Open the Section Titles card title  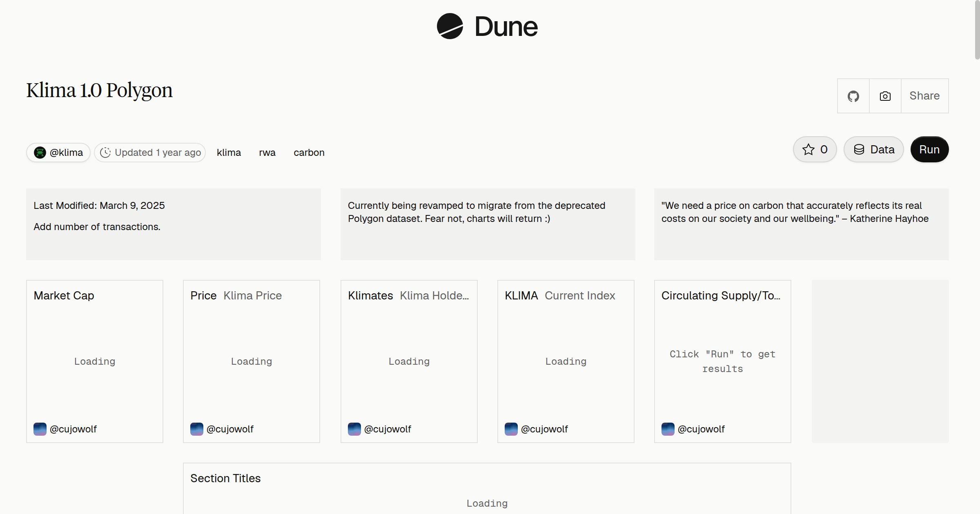pos(225,478)
